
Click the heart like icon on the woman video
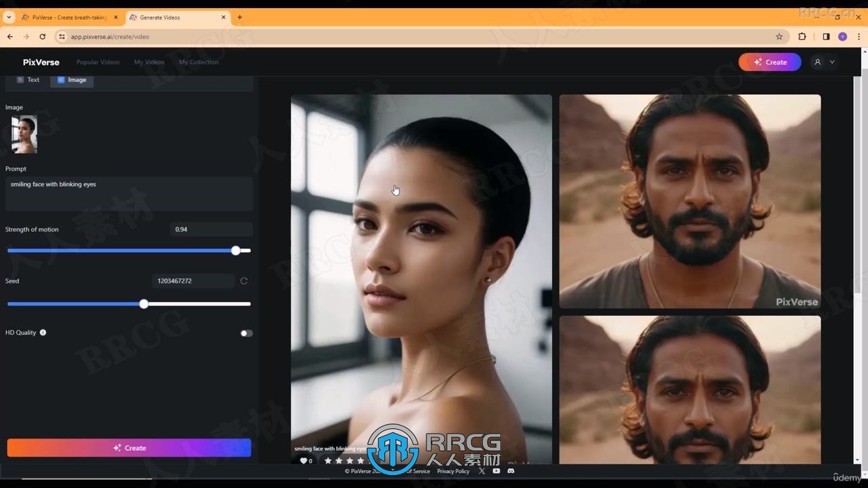[304, 460]
